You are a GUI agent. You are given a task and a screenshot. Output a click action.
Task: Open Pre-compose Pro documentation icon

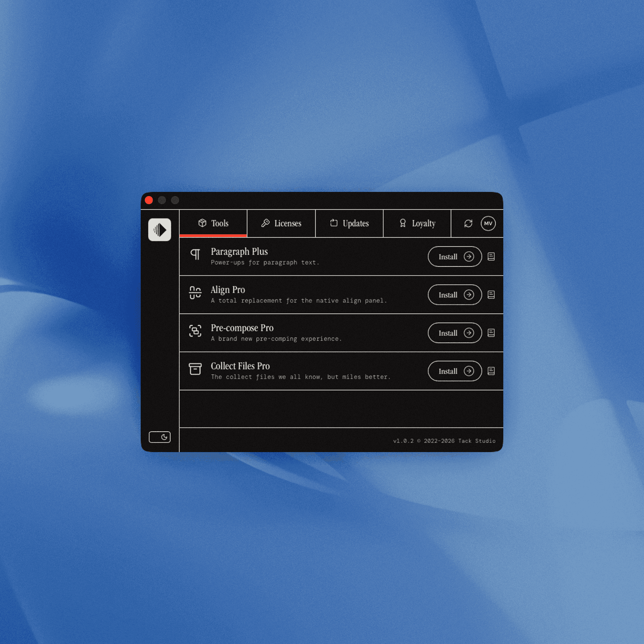(x=491, y=333)
